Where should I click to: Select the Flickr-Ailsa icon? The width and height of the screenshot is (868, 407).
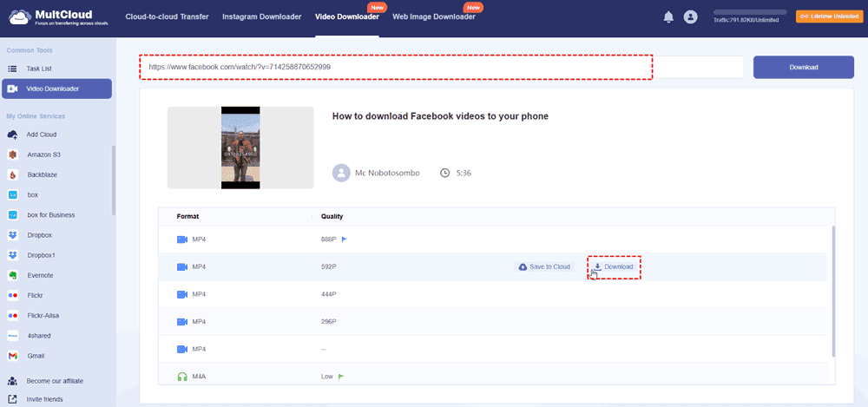(12, 316)
